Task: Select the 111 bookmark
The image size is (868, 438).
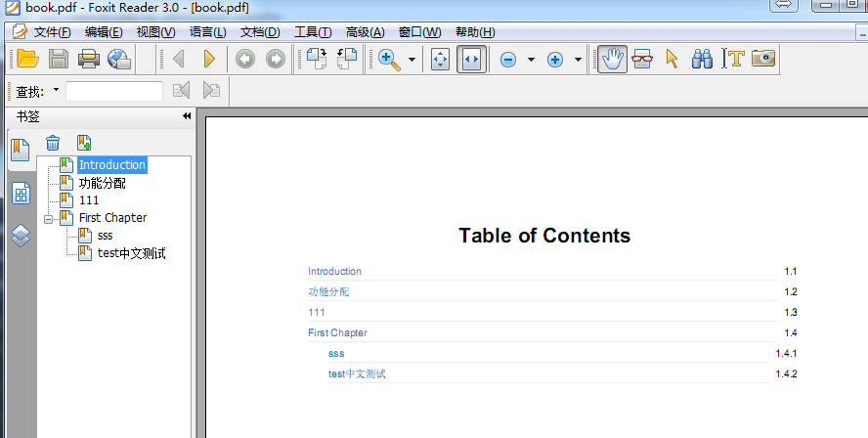Action: coord(89,200)
